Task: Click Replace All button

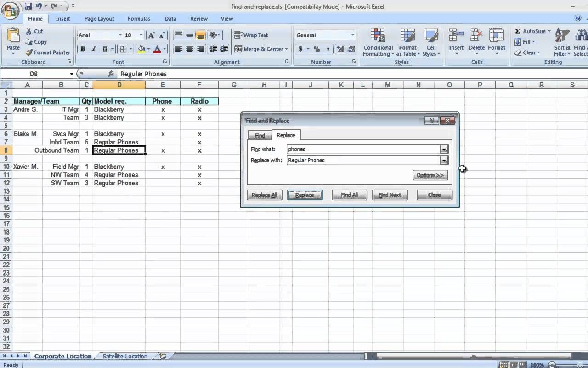Action: coord(264,195)
